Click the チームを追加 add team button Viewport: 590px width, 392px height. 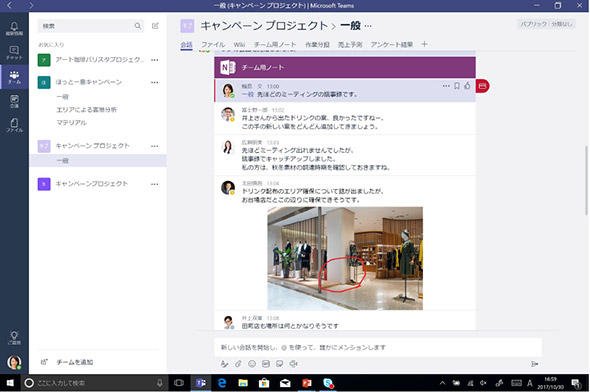point(67,362)
